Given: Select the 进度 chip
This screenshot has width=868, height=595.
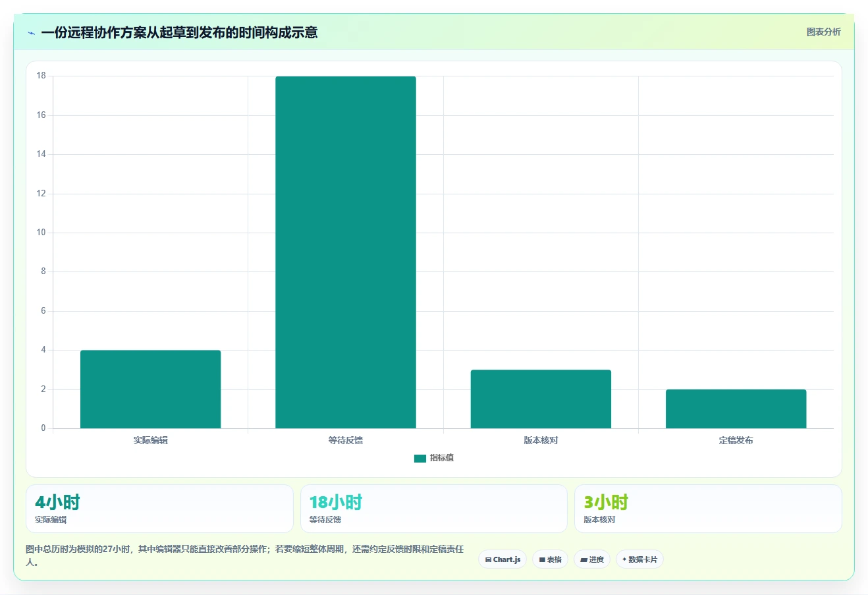Looking at the screenshot, I should [592, 559].
